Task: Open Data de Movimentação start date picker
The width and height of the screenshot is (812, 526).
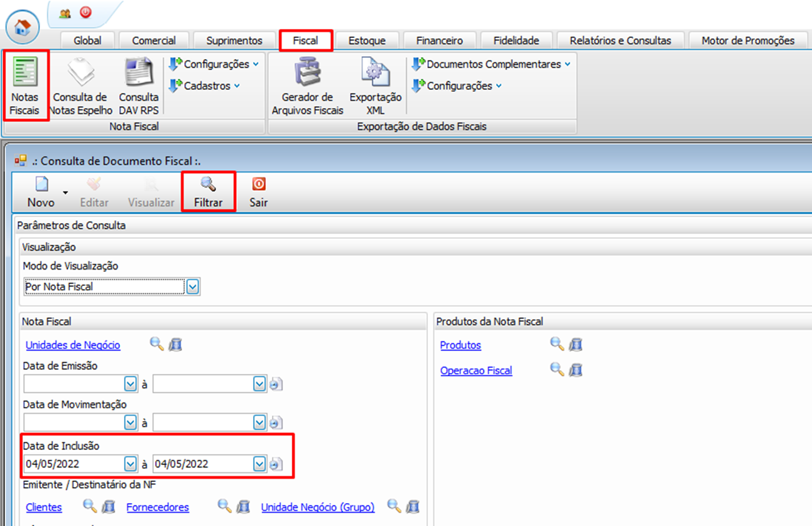Action: point(130,423)
